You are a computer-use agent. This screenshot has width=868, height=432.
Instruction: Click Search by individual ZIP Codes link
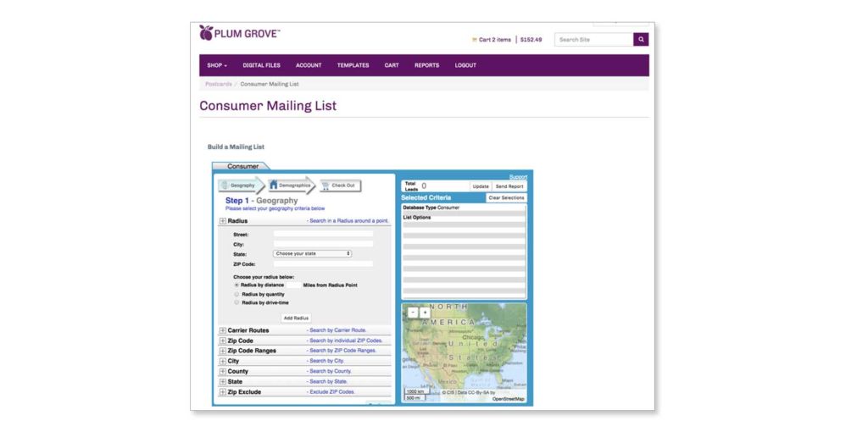point(346,341)
